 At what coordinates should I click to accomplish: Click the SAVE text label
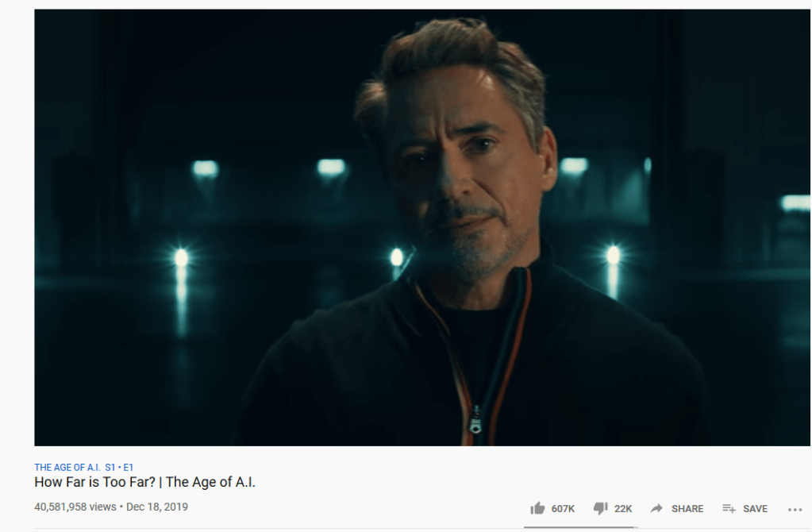tap(755, 509)
